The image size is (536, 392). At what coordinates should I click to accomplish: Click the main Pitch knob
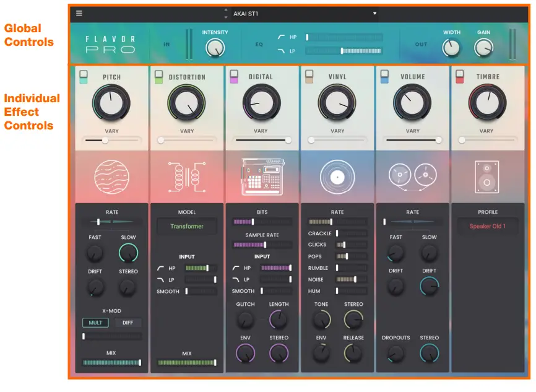coord(111,102)
